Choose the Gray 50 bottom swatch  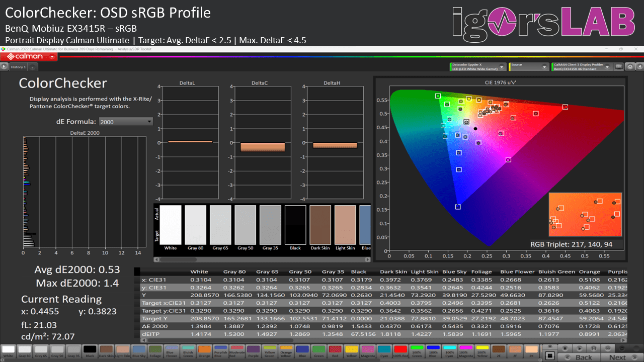tap(57, 351)
